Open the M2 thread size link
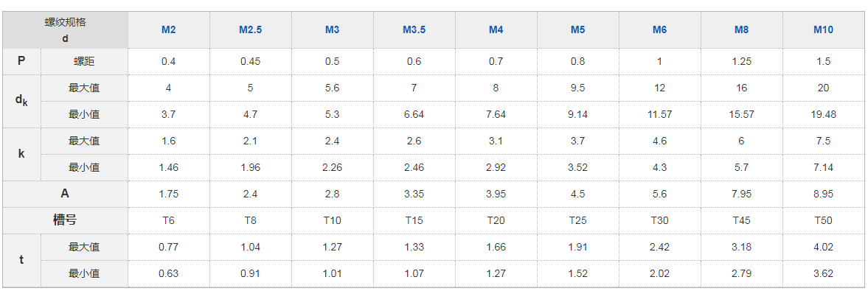Image resolution: width=868 pixels, height=291 pixels. 168,30
